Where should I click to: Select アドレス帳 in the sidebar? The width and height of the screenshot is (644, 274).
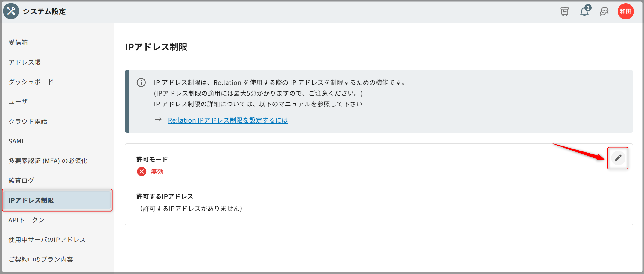(x=25, y=62)
